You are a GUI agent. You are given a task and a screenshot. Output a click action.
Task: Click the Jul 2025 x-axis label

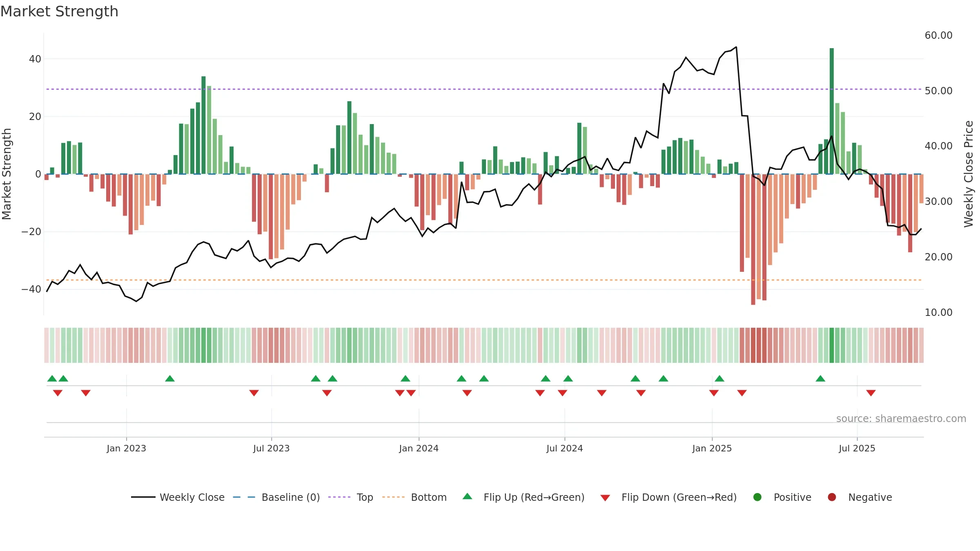click(857, 448)
